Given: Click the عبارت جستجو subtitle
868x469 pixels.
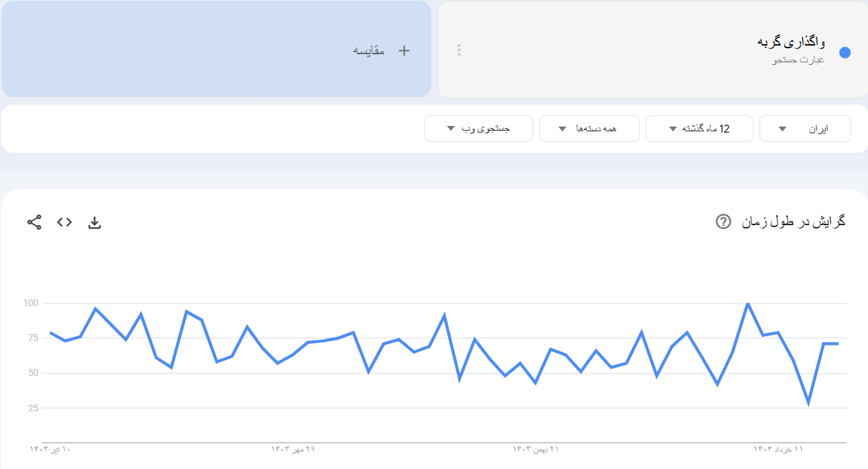Looking at the screenshot, I should click(x=798, y=60).
